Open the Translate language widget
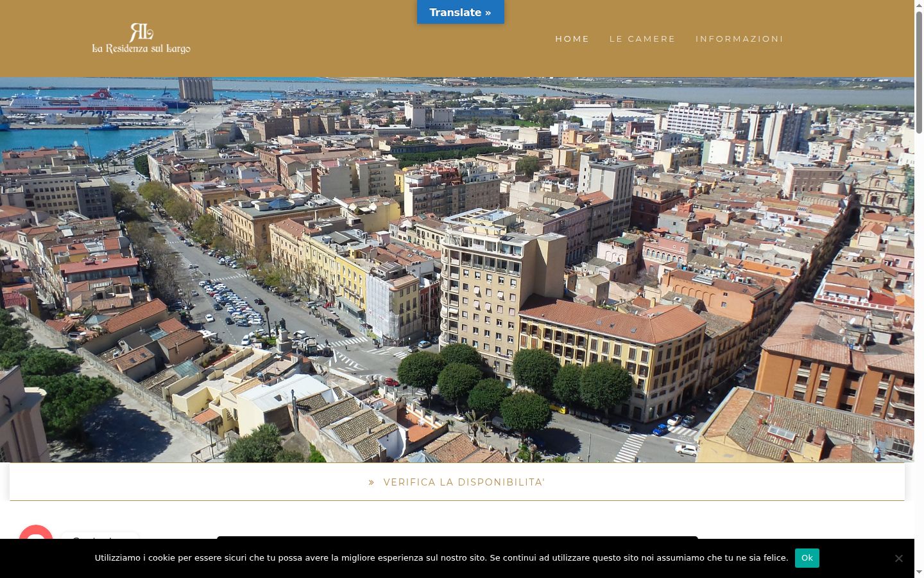924x578 pixels. tap(461, 12)
